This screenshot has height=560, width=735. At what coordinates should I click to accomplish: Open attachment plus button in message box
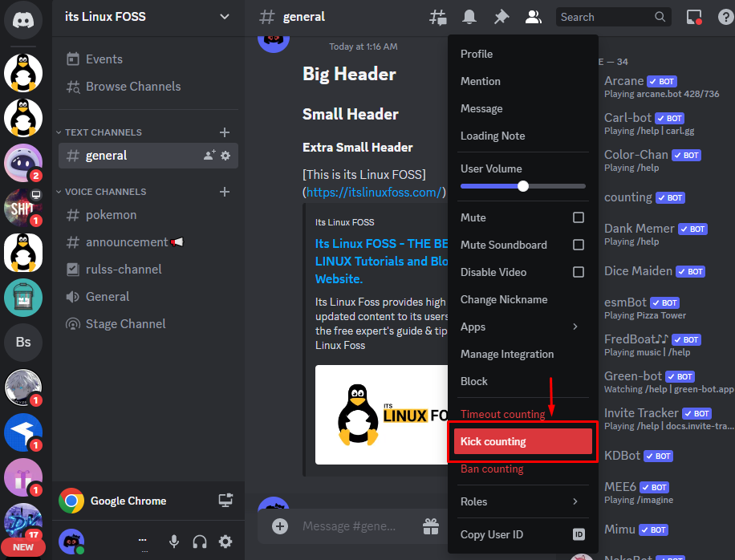pyautogui.click(x=280, y=526)
